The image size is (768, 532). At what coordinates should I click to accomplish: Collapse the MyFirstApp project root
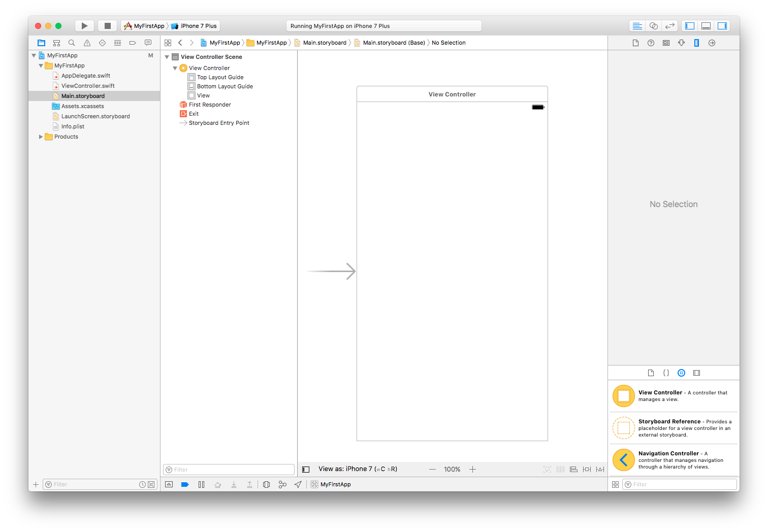[34, 55]
